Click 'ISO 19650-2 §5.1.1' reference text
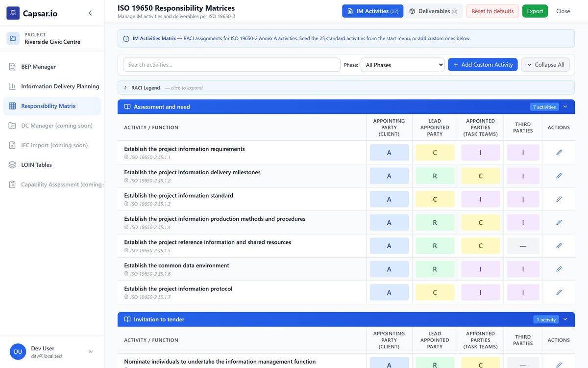Viewport: 588px width, 368px height. click(x=150, y=158)
